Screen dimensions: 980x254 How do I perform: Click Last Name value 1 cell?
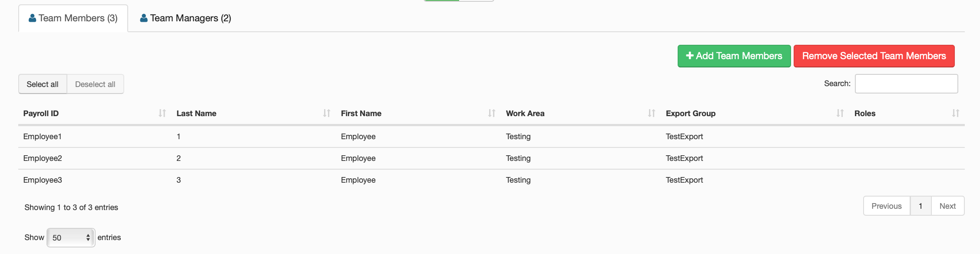[x=179, y=137]
